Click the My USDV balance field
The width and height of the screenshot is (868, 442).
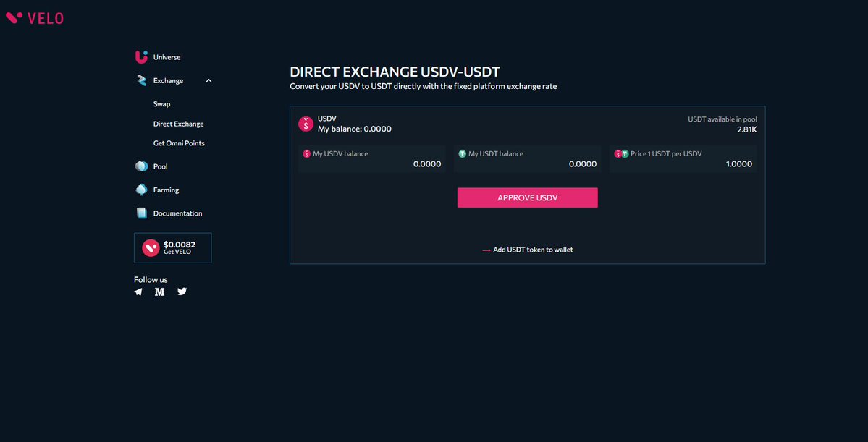[372, 158]
